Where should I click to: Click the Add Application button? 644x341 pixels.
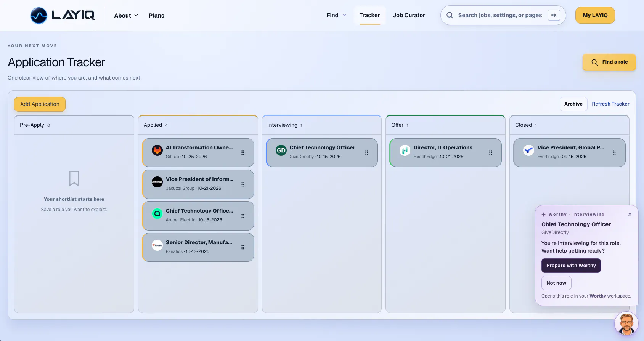[x=40, y=104]
